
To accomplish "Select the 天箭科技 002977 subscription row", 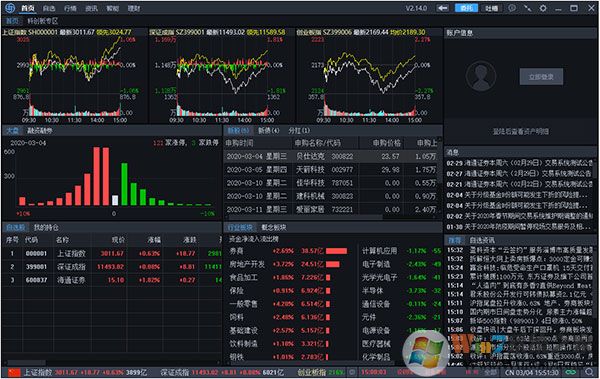I will coord(330,170).
